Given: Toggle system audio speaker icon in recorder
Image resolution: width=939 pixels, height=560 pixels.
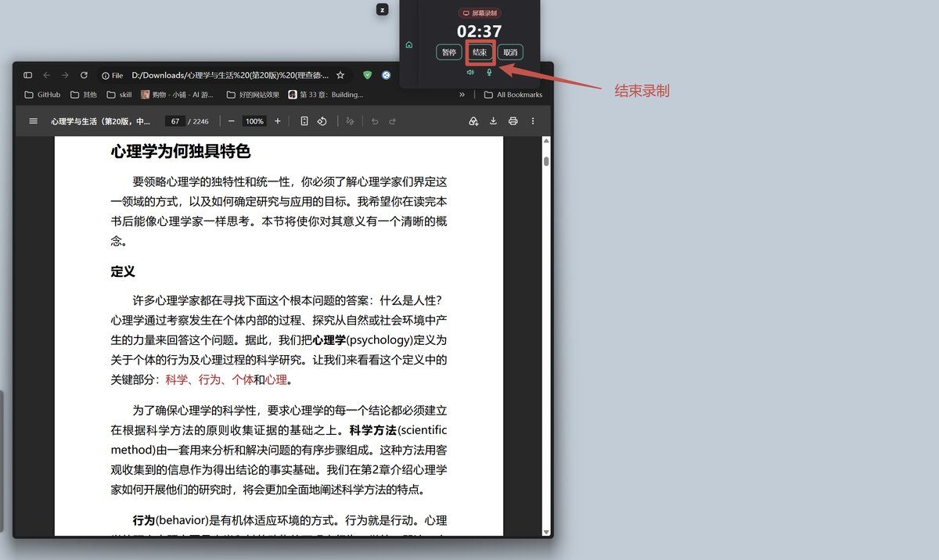Looking at the screenshot, I should point(470,72).
